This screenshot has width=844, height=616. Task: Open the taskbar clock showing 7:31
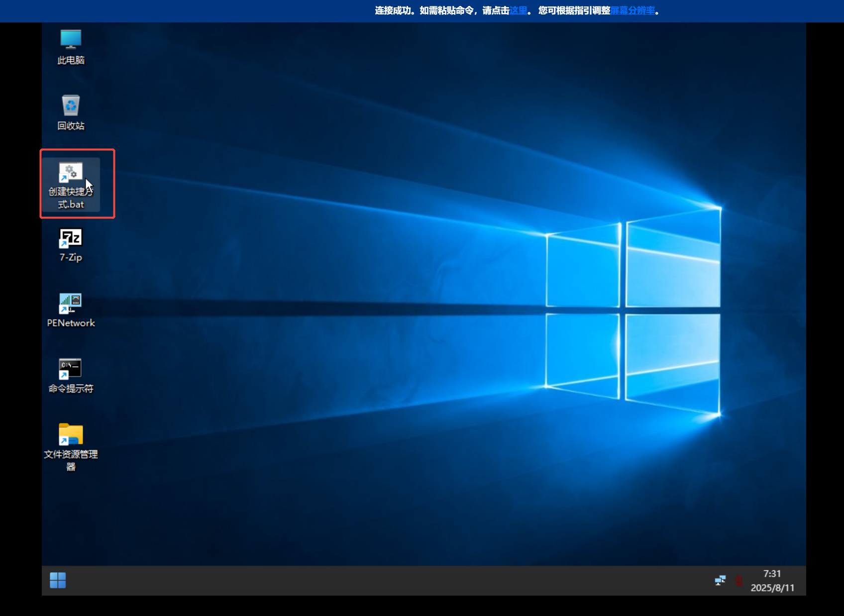772,581
